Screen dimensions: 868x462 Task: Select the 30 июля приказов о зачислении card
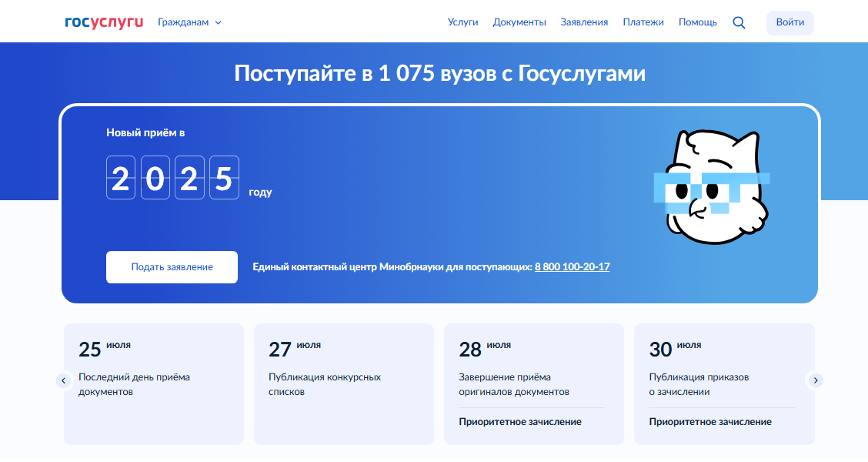pyautogui.click(x=724, y=384)
